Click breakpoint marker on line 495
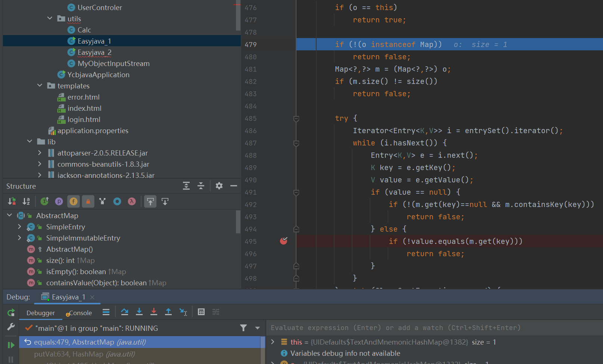Screen dimensions: 603x364 click(284, 241)
